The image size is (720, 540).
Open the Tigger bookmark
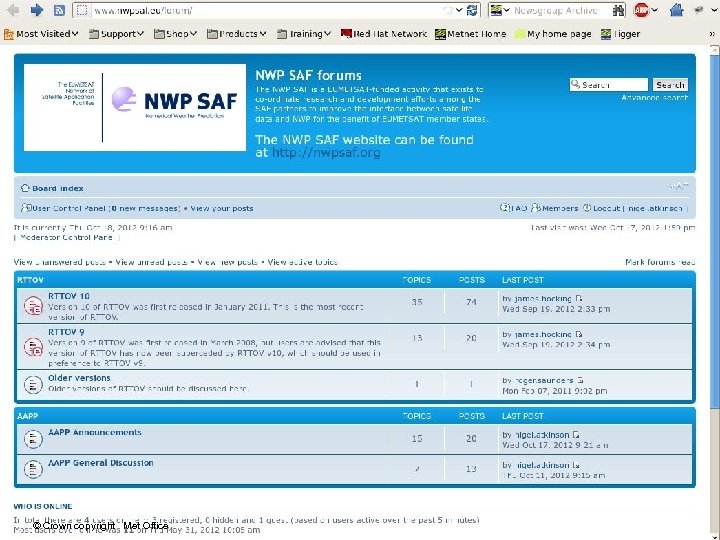coord(620,34)
